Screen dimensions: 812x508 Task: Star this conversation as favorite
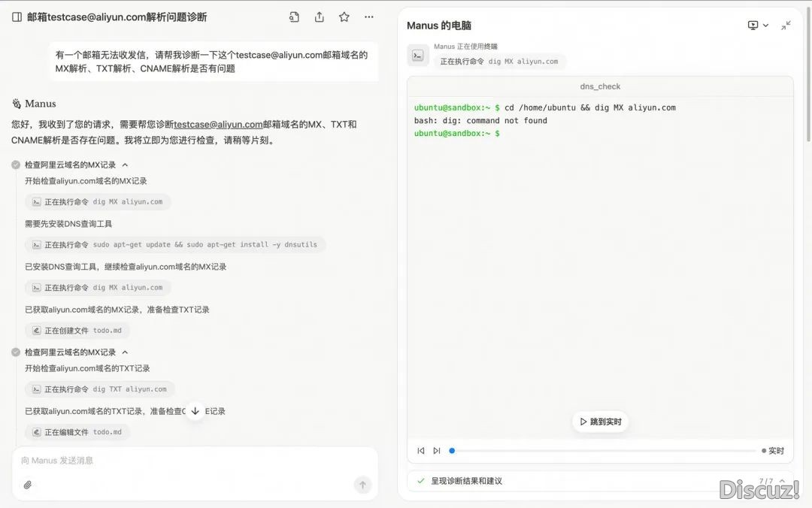[x=344, y=17]
